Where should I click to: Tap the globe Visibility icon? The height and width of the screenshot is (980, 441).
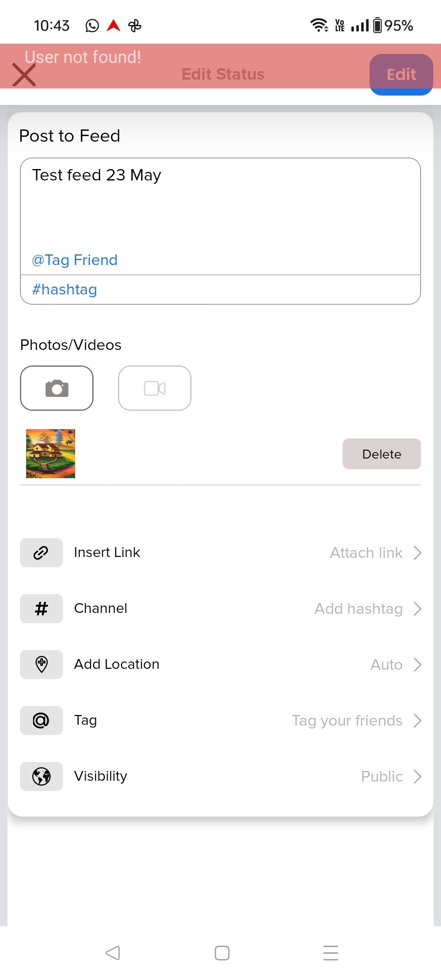click(x=41, y=776)
